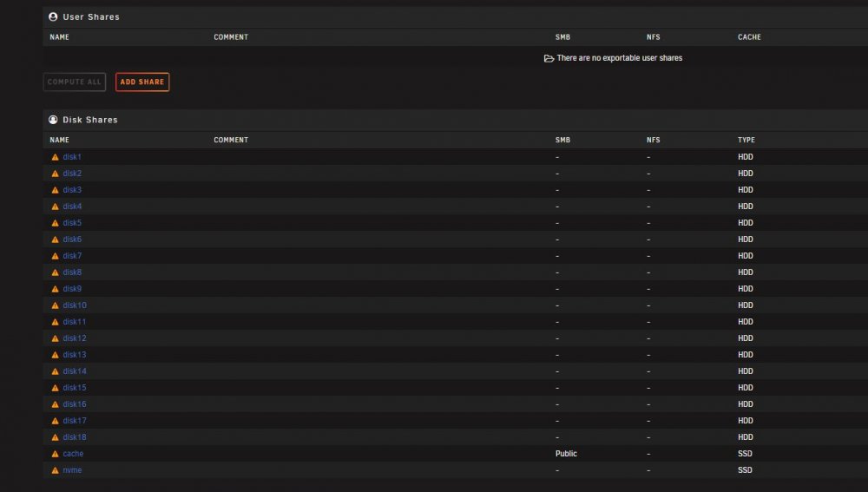
Task: Click the 'Public' SMB value for cache
Action: (x=566, y=454)
